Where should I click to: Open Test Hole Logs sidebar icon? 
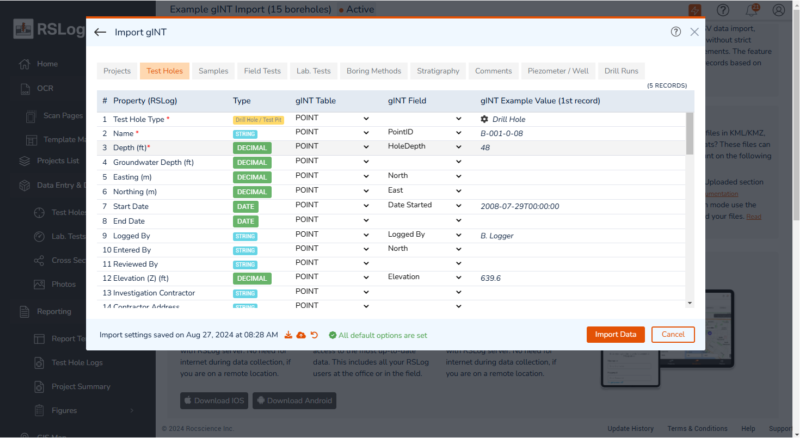(x=39, y=362)
